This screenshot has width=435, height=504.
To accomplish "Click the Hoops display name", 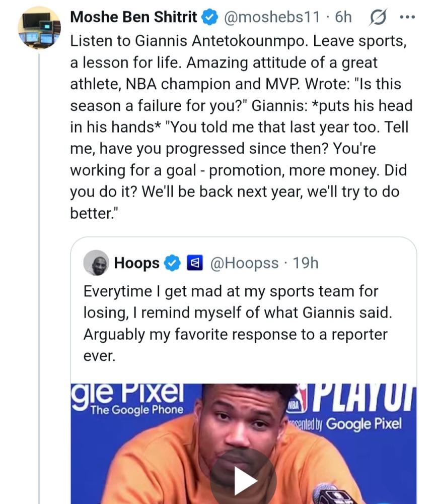I will (136, 263).
